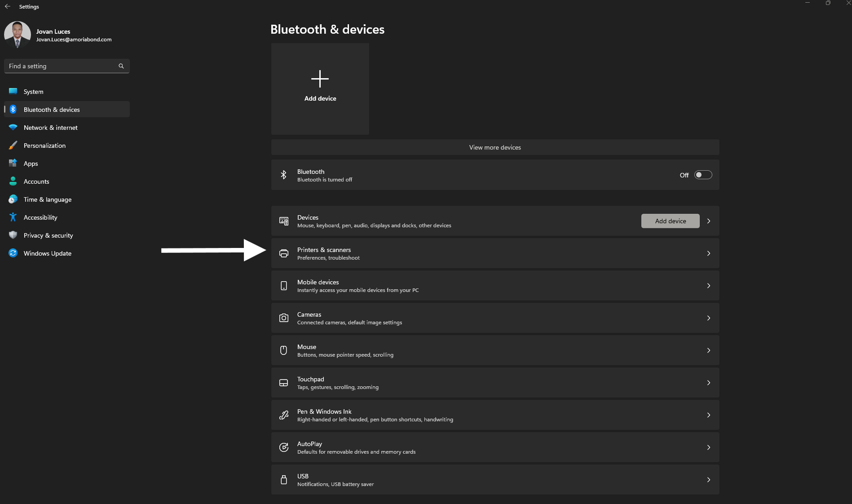Click the phone icon for Mobile devices
The height and width of the screenshot is (504, 852).
(x=284, y=286)
